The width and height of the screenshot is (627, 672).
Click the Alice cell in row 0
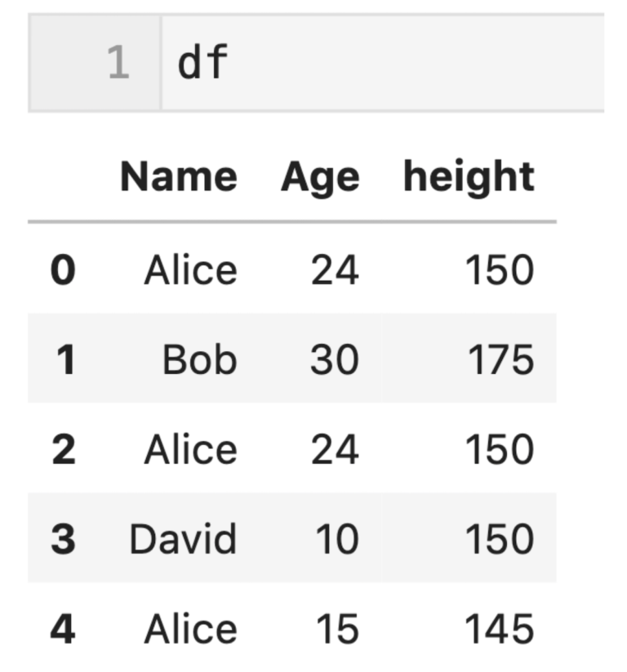click(x=191, y=269)
